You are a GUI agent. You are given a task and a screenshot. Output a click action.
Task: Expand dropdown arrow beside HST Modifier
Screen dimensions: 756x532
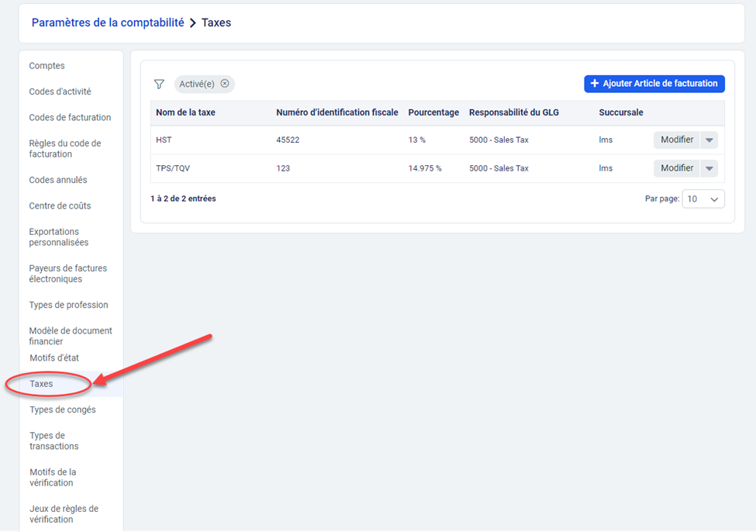[x=709, y=140]
